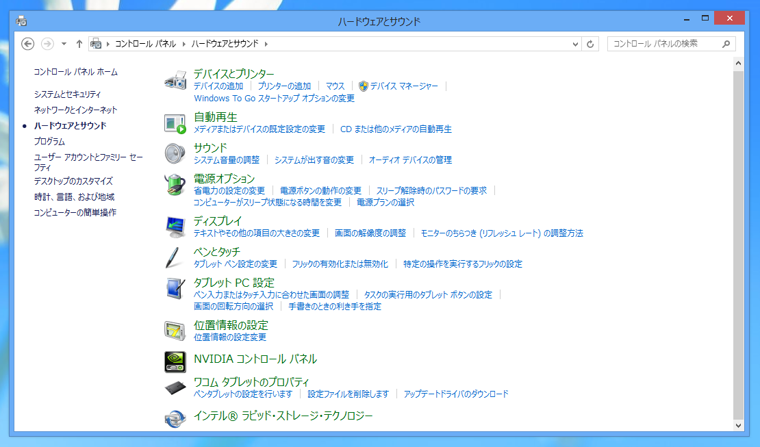Open the 電源オプション heading link

coord(224,178)
